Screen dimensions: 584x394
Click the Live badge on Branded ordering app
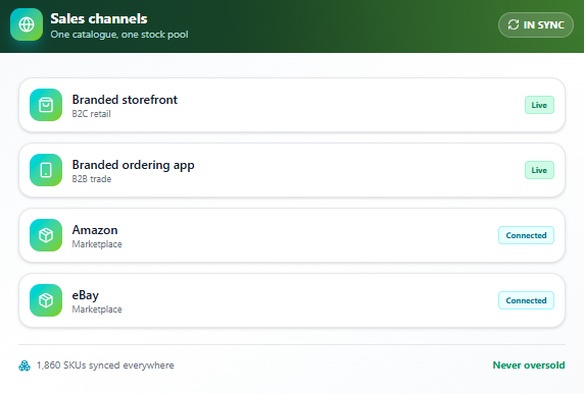539,170
